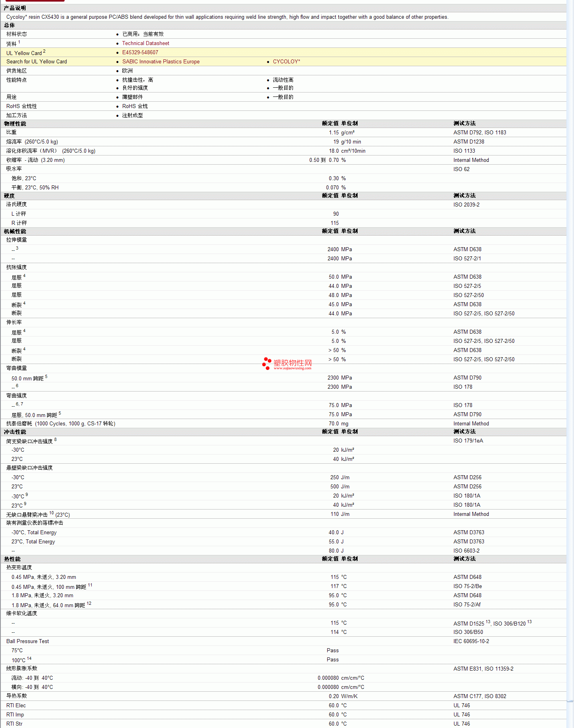
Task: Select the 维卡软化温度 property label
Action: pos(22,614)
